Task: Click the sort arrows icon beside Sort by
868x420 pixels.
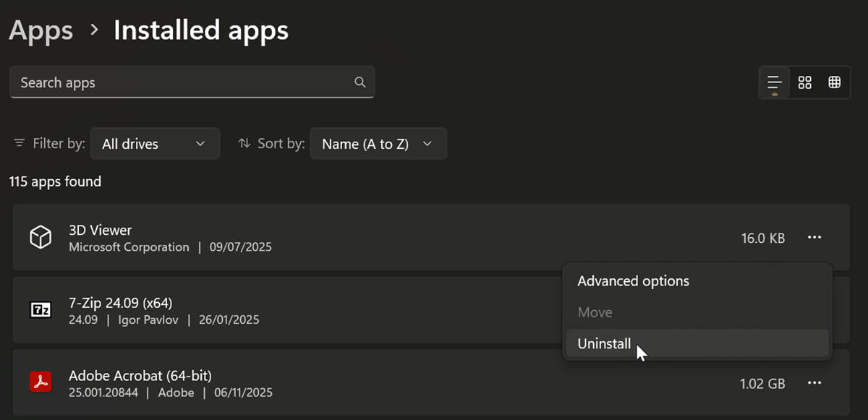Action: tap(245, 143)
